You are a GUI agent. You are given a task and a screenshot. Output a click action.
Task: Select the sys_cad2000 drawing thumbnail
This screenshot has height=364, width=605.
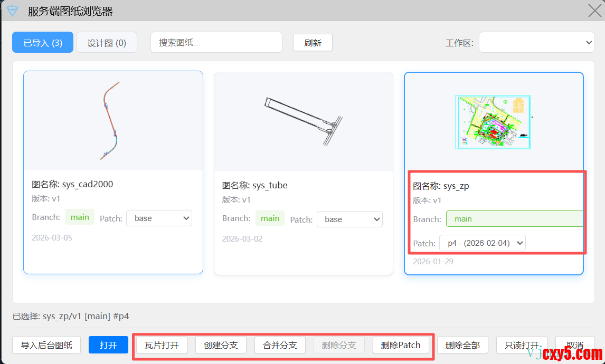click(113, 121)
